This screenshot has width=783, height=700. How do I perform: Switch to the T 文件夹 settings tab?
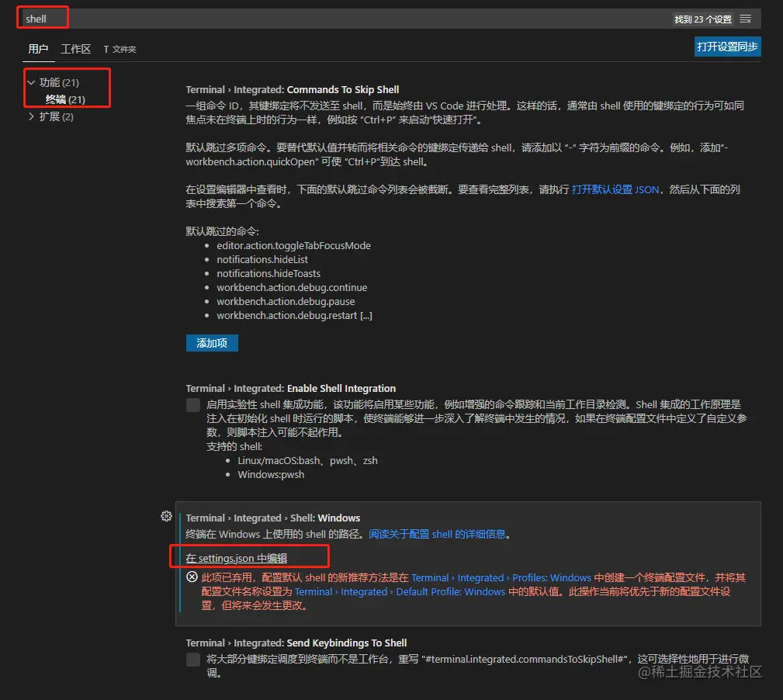coord(120,49)
